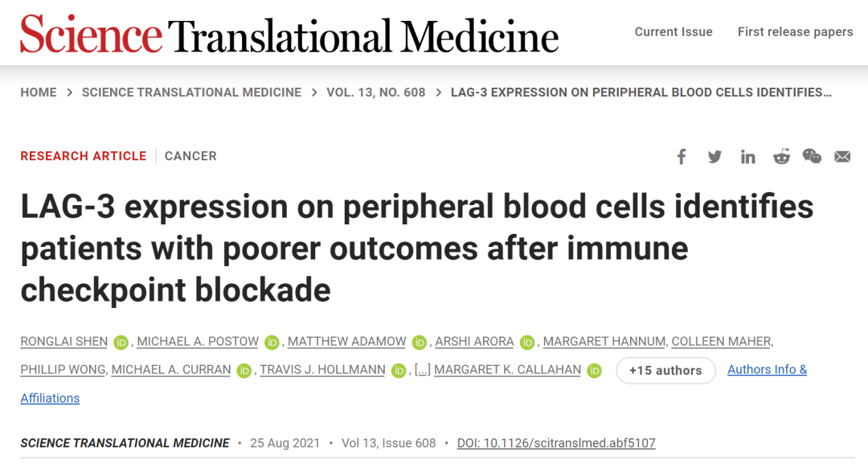Open Ronglai Shen's ORCID iD icon

pos(121,343)
